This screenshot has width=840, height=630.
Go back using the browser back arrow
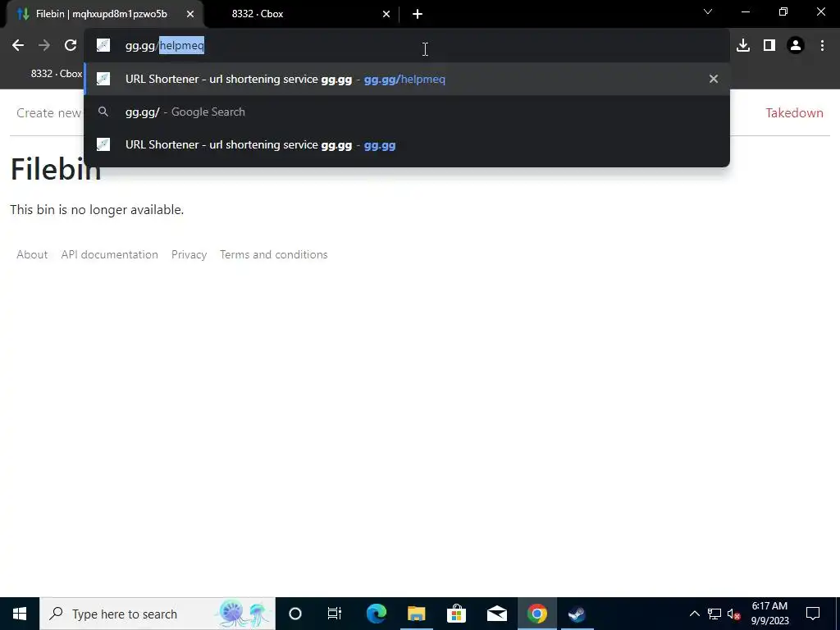click(x=18, y=46)
